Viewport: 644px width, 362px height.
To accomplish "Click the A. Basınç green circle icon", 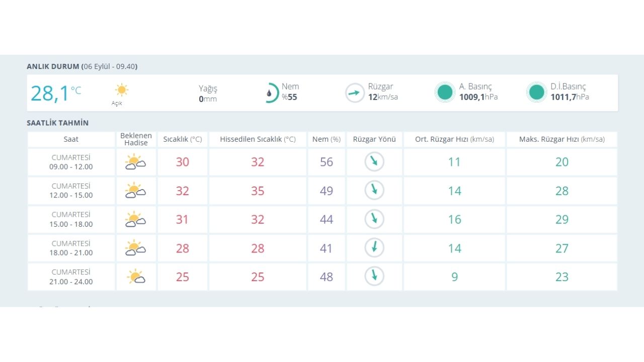I will coord(445,93).
